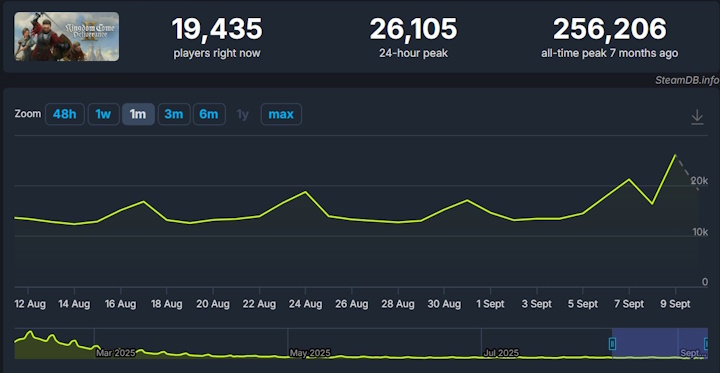
Task: Click the 10k y-axis label
Action: 699,232
